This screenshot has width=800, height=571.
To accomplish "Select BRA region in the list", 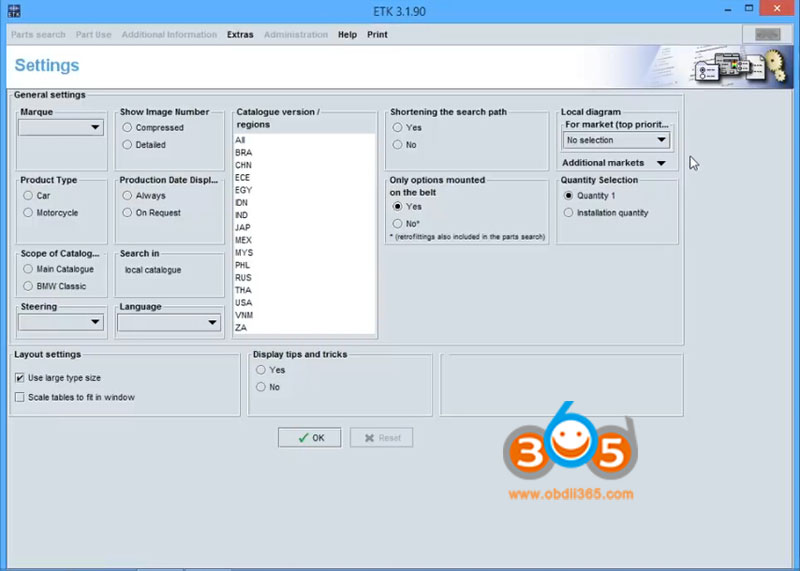I will pyautogui.click(x=305, y=153).
